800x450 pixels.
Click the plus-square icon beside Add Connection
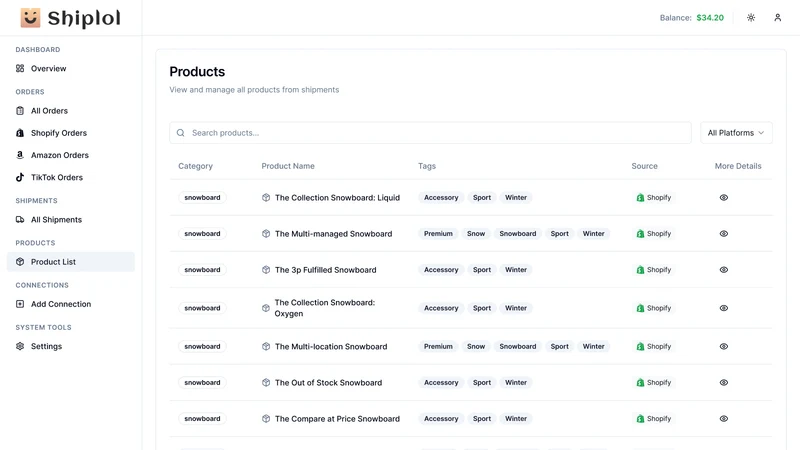click(x=20, y=304)
